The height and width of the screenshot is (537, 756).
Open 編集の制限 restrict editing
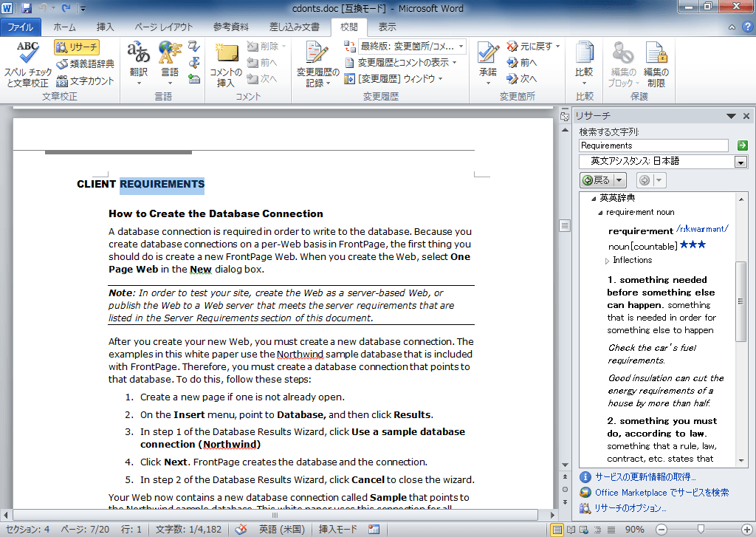pyautogui.click(x=656, y=65)
